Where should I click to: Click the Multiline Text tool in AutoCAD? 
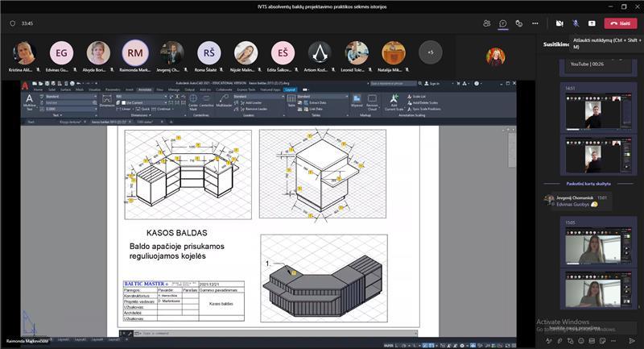[29, 102]
